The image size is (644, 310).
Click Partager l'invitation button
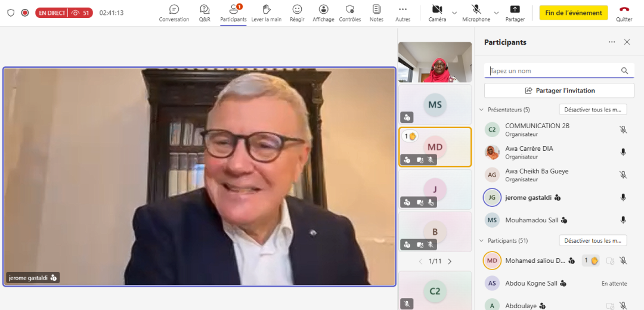(559, 91)
